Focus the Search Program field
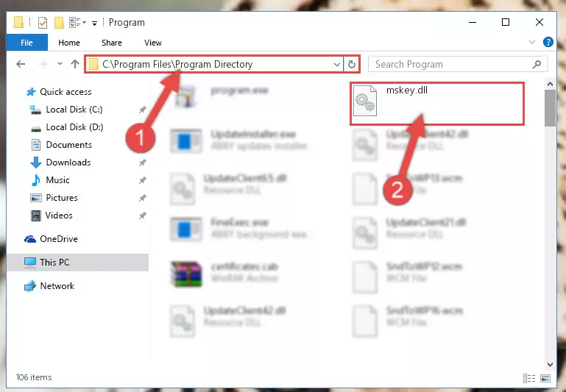566x392 pixels. 453,65
